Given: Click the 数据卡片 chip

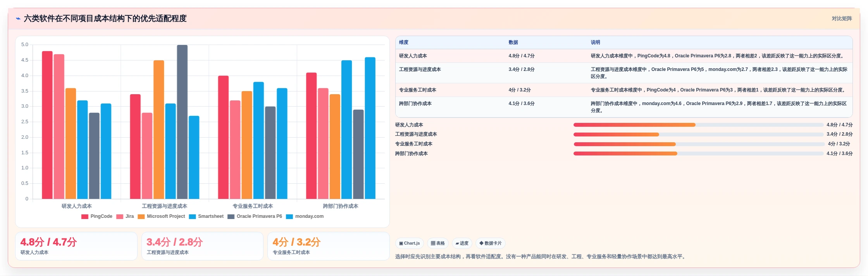Looking at the screenshot, I should tap(490, 243).
